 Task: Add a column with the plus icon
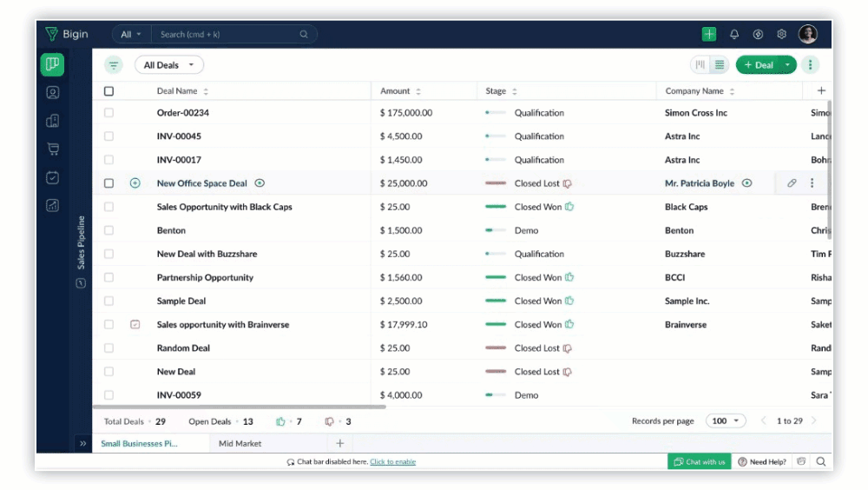(821, 90)
